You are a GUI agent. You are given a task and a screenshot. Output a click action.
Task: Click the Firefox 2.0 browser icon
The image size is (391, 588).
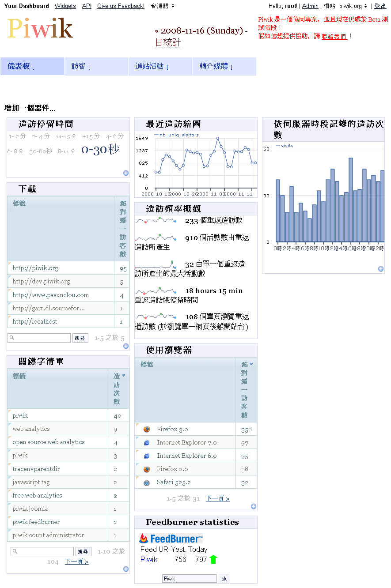pyautogui.click(x=147, y=469)
